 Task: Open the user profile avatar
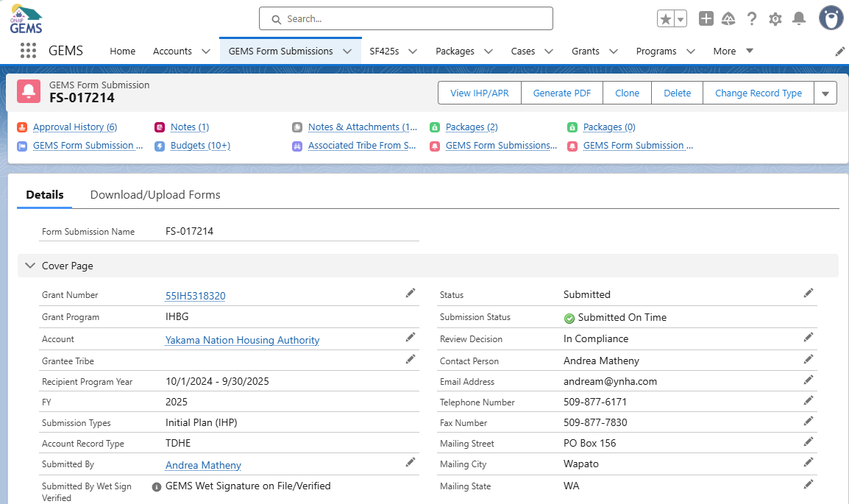click(x=831, y=18)
